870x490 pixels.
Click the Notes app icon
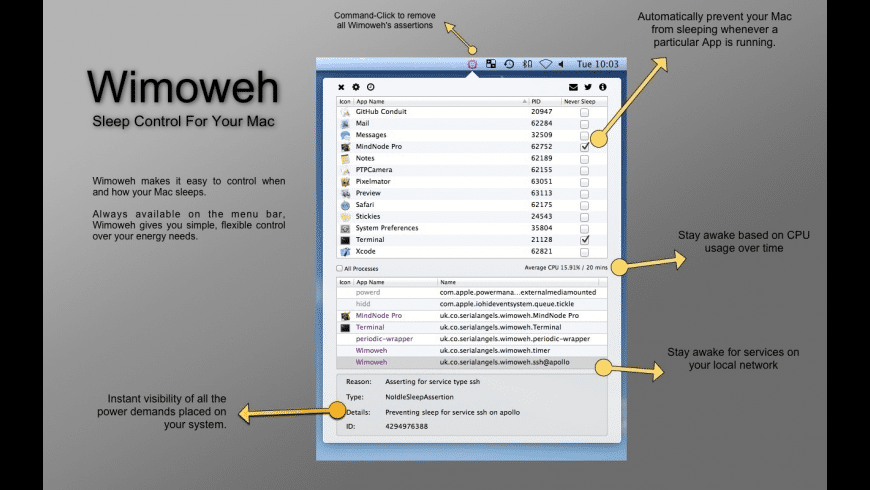click(345, 159)
